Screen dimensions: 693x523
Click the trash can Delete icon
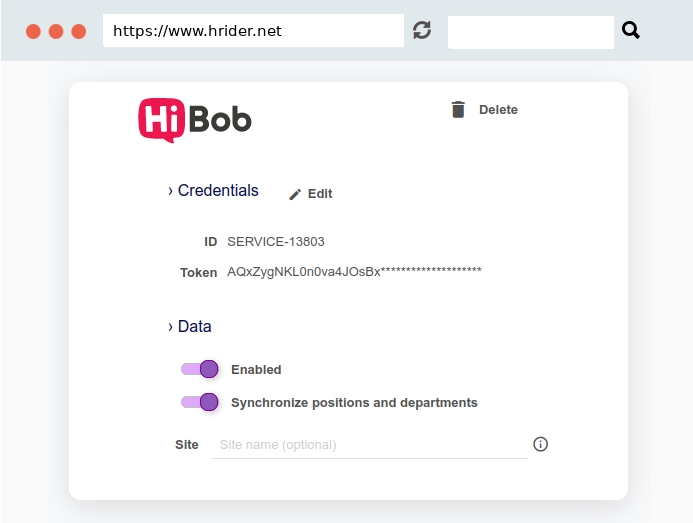(458, 109)
